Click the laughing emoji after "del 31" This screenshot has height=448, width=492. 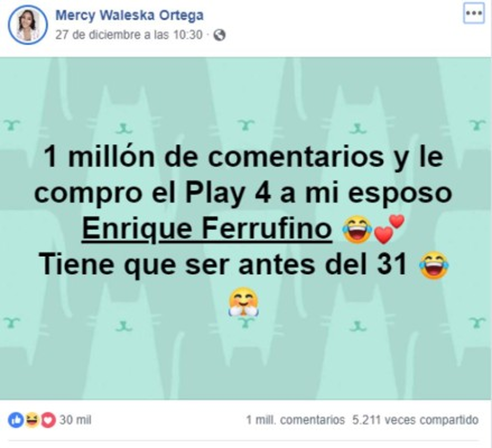pyautogui.click(x=434, y=265)
